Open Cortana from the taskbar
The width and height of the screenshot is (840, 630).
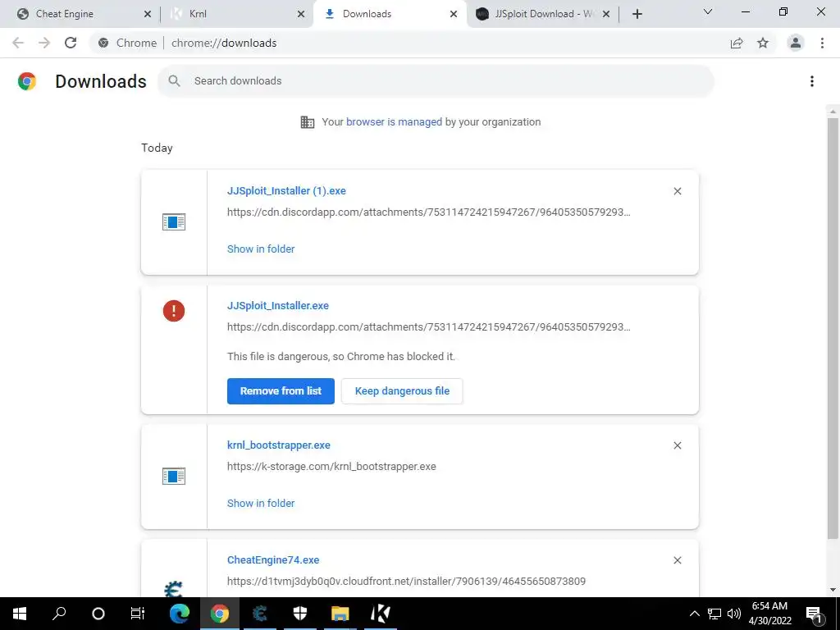[98, 614]
